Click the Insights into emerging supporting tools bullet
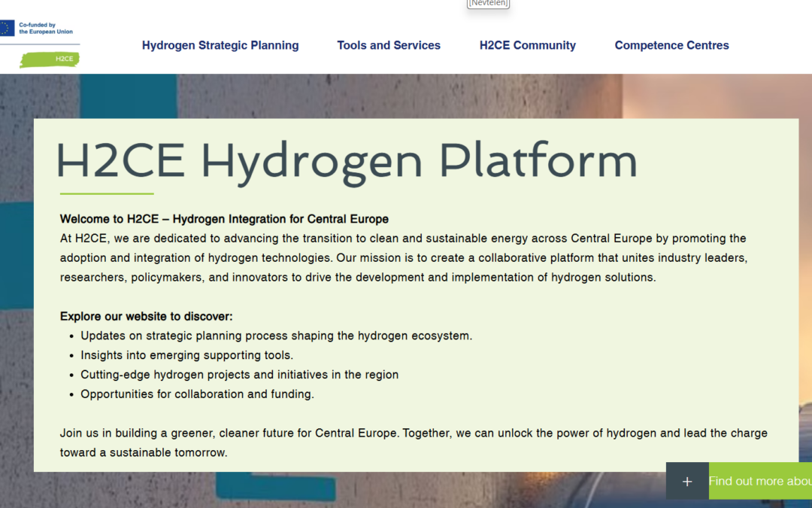The image size is (812, 508). point(187,354)
